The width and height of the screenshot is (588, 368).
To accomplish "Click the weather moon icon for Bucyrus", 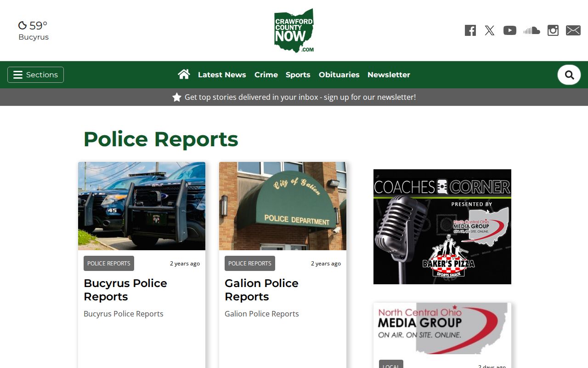I will [22, 25].
